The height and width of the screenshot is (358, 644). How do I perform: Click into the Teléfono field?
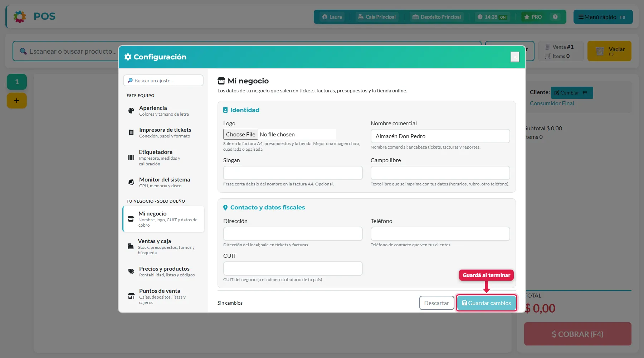440,234
